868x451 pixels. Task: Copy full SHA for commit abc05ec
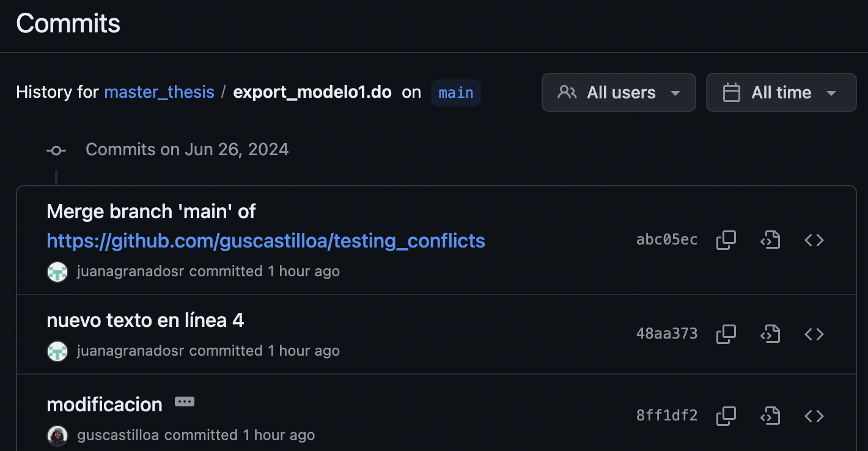(x=726, y=240)
